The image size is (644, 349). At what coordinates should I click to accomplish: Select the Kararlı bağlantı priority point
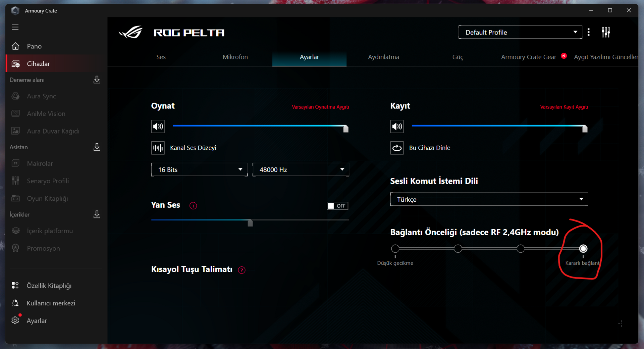click(583, 249)
